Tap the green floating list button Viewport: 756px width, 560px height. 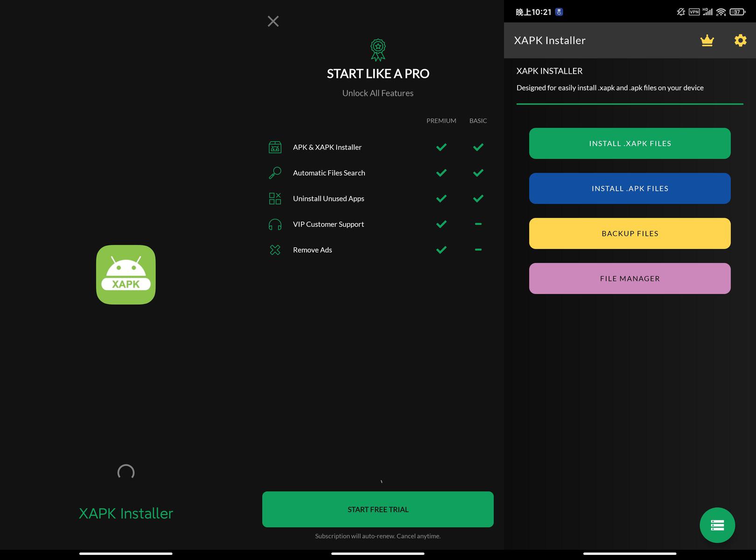[717, 525]
